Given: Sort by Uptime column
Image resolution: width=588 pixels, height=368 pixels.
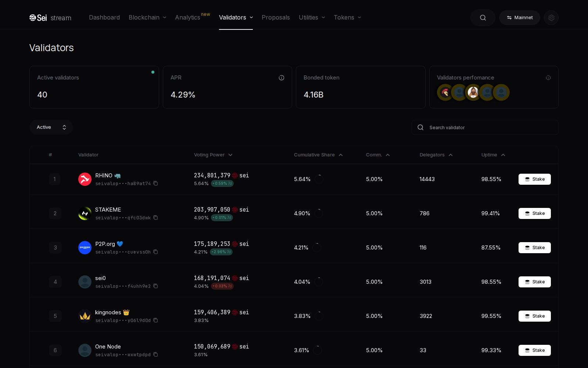Looking at the screenshot, I should click(493, 155).
